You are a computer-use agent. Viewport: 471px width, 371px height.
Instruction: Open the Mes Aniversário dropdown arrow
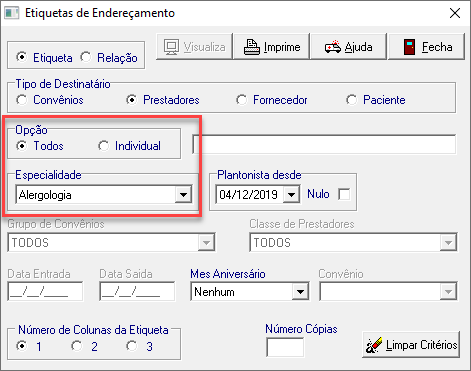[300, 292]
